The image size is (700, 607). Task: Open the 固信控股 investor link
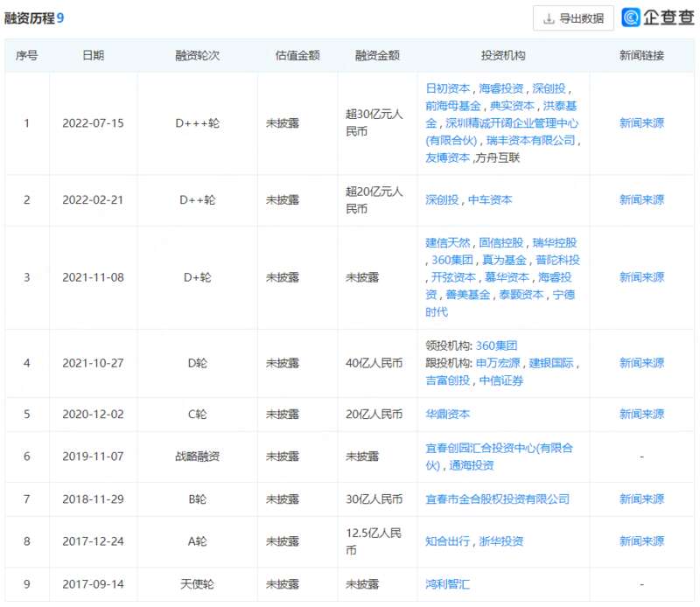(x=501, y=243)
